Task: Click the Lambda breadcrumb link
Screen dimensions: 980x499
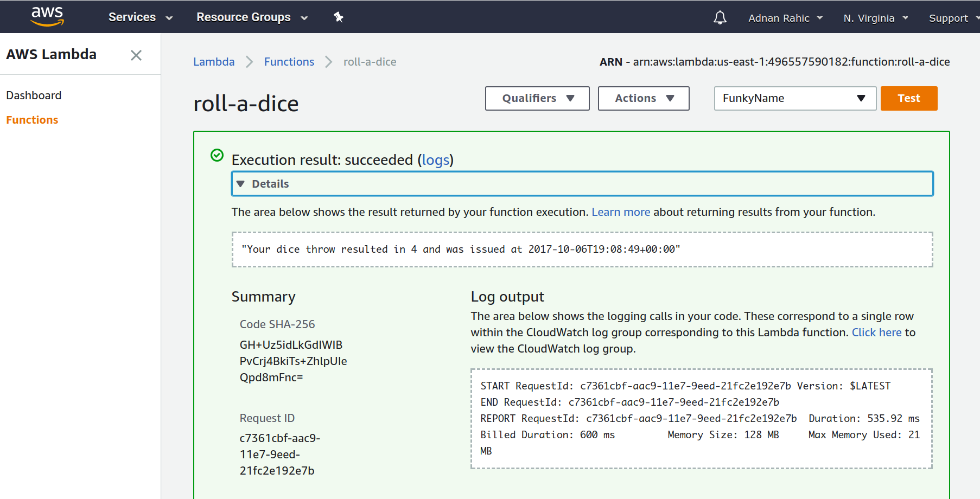Action: (214, 62)
